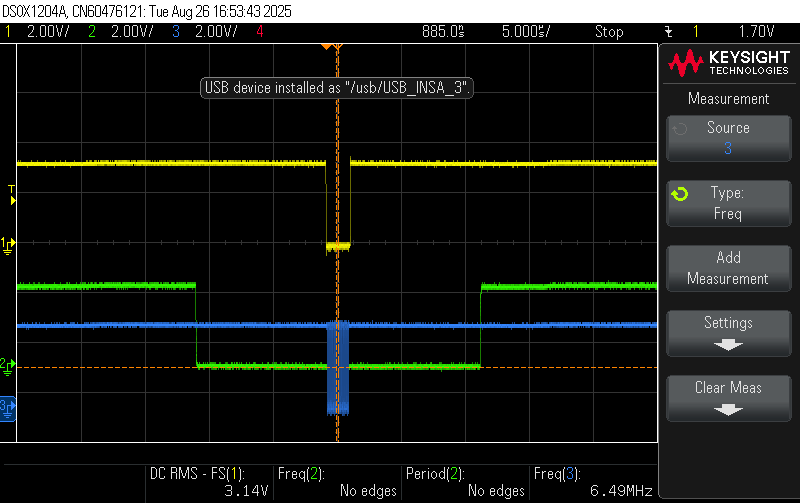Toggle the inactive channel 4 indicator
This screenshot has width=800, height=503.
point(260,31)
